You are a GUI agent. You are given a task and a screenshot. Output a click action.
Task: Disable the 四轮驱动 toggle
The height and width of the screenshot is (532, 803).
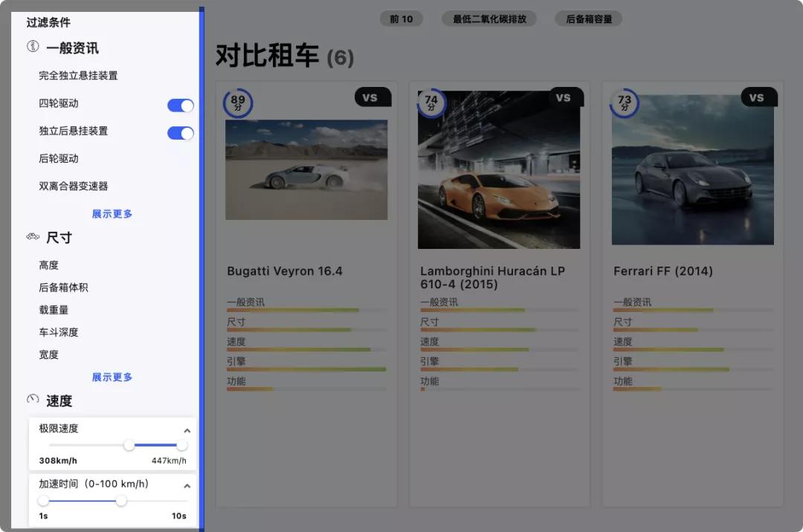coord(181,106)
